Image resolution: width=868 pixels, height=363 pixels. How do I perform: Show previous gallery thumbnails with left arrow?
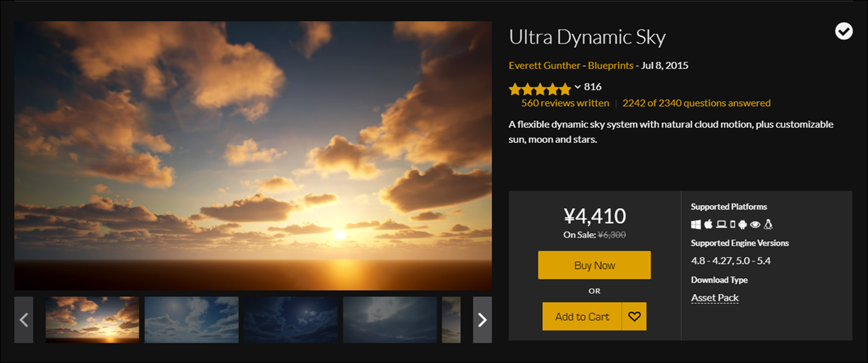24,319
